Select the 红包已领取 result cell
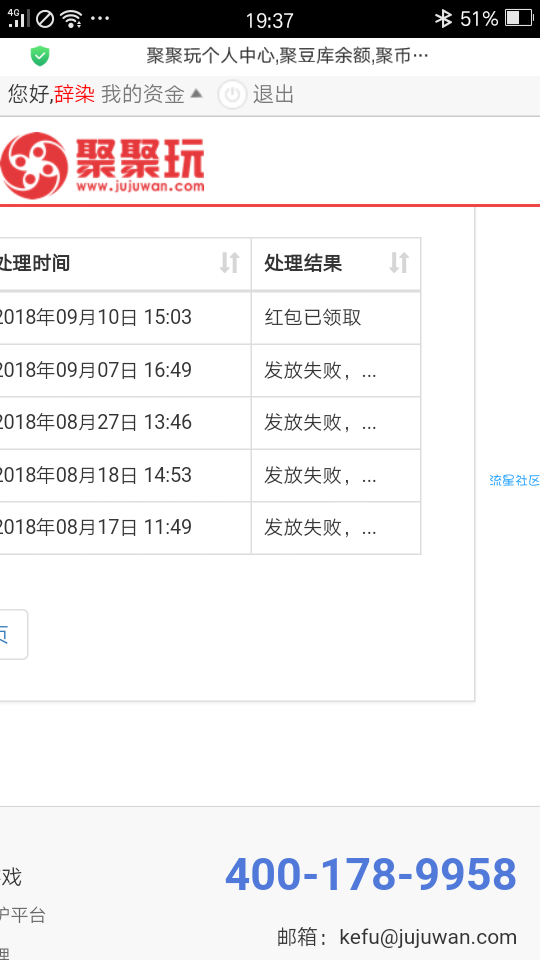Image resolution: width=540 pixels, height=960 pixels. coord(336,318)
